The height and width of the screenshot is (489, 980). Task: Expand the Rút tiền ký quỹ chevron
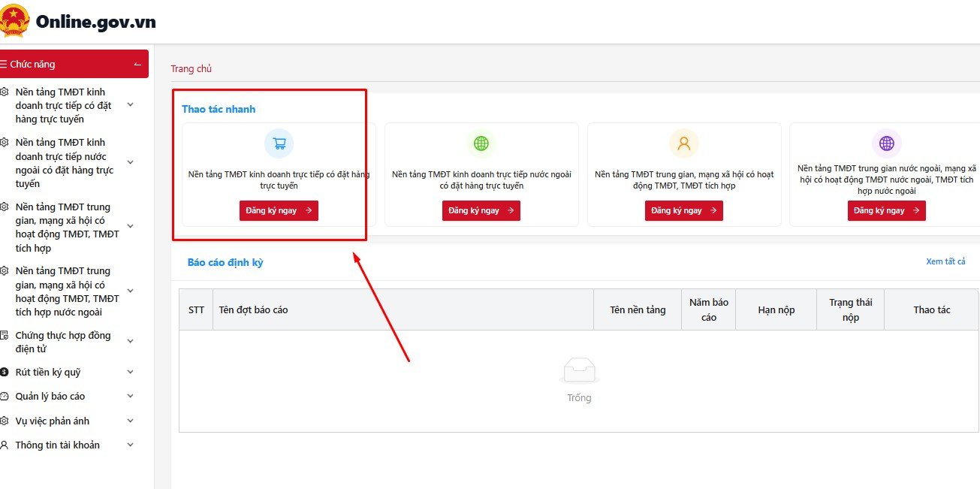tap(130, 372)
